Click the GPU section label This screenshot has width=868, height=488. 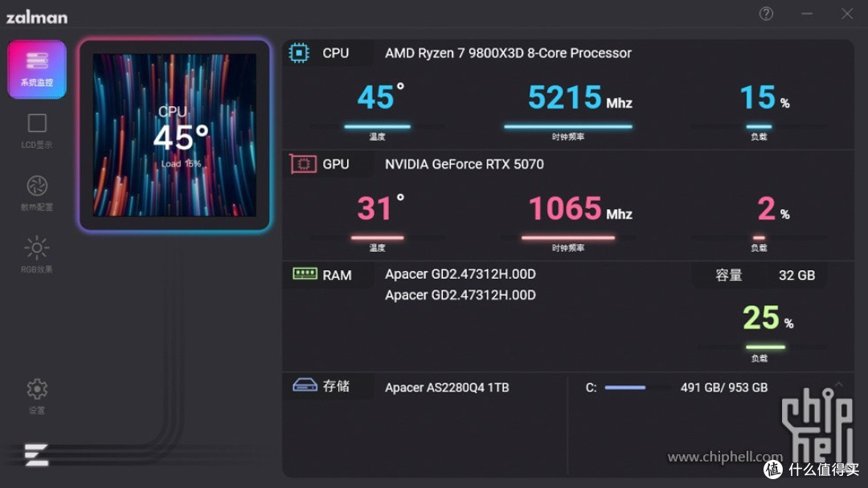(x=336, y=165)
